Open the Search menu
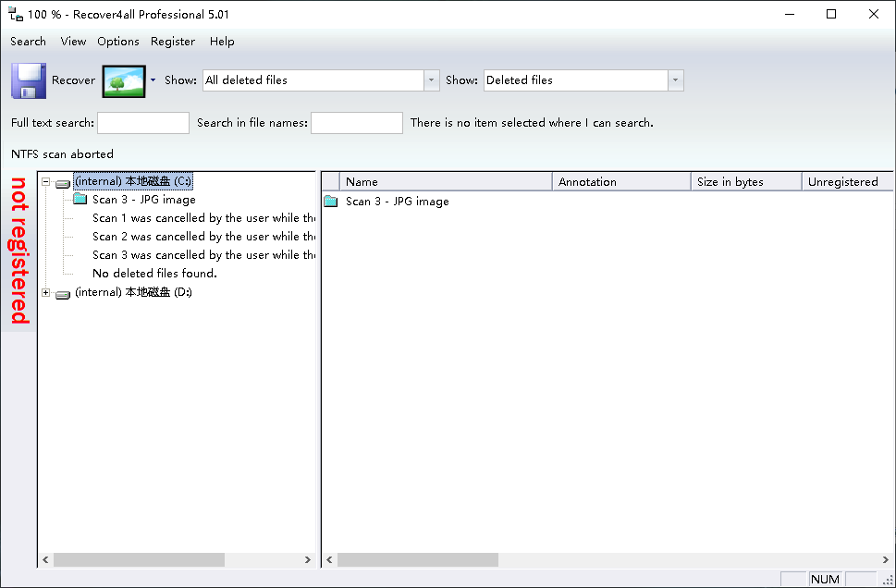The height and width of the screenshot is (588, 896). 28,42
